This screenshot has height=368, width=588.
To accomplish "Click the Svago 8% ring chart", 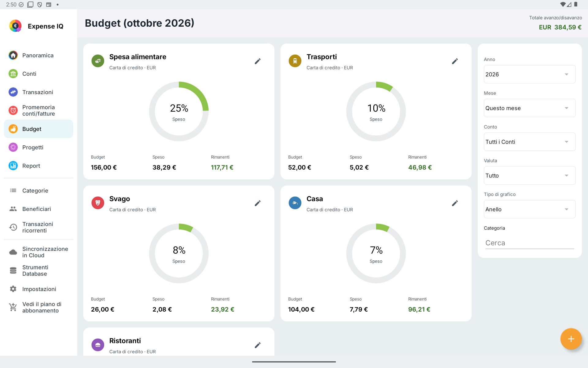I will [179, 253].
